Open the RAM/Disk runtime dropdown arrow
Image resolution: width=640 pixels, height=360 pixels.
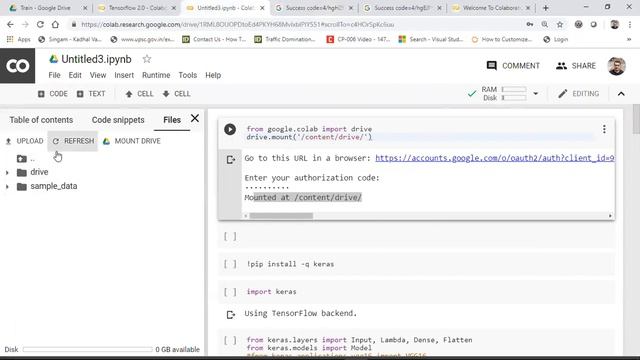(536, 93)
